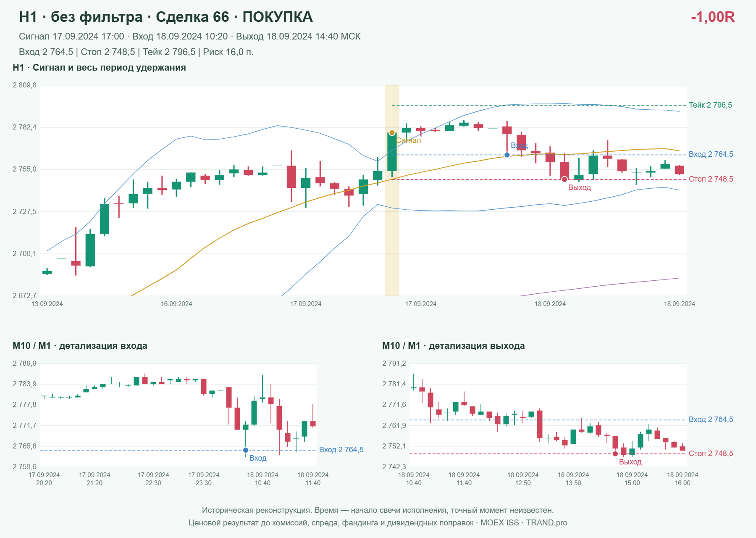Click the orange Сигнал marker dot on H1 chart
756x538 pixels.
[392, 133]
